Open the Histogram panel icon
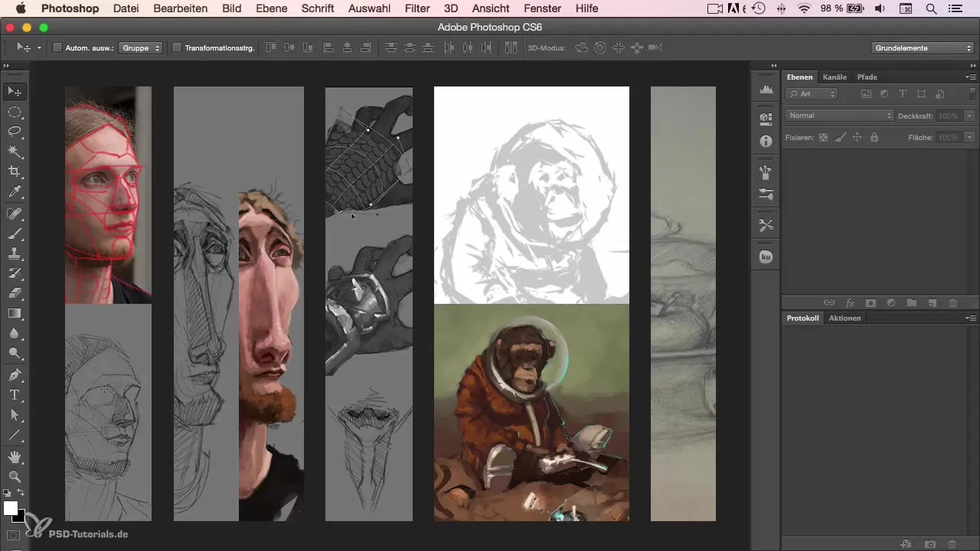The image size is (980, 551). [766, 90]
